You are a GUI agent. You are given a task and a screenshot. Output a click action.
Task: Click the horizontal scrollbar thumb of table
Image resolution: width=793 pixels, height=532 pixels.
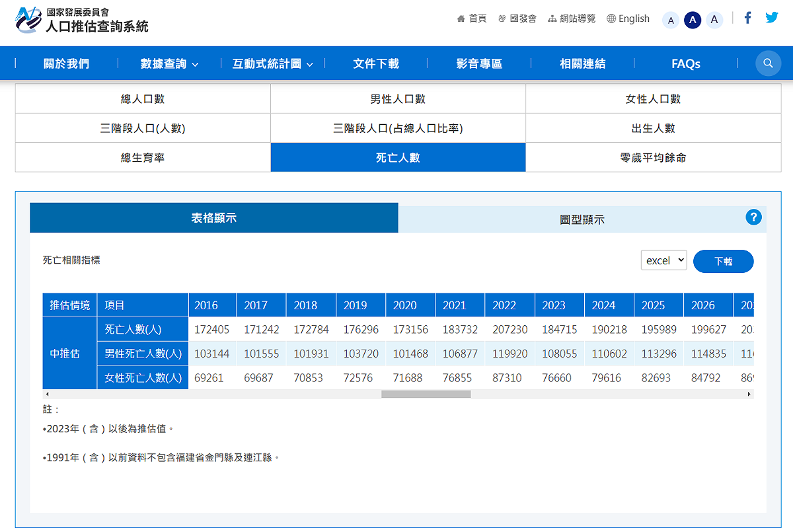pos(426,394)
